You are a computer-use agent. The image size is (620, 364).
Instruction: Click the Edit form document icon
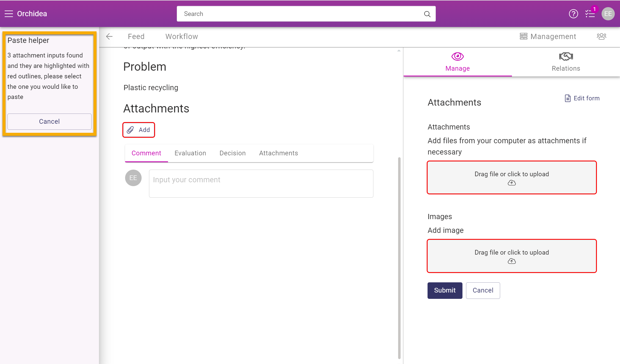pos(567,98)
